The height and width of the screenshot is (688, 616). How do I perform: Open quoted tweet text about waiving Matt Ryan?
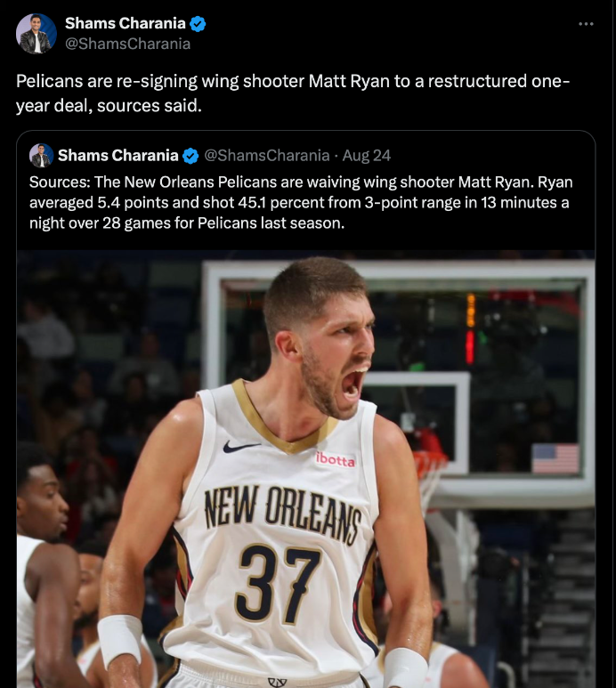coord(301,202)
